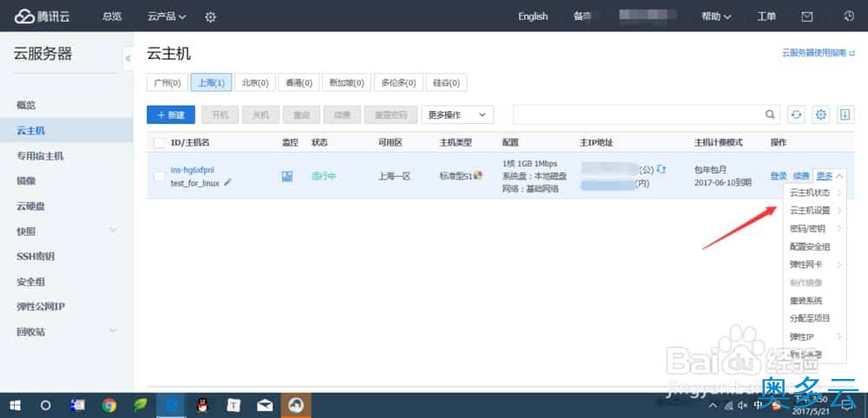
Task: Open 总览 in the top navigation
Action: click(112, 16)
